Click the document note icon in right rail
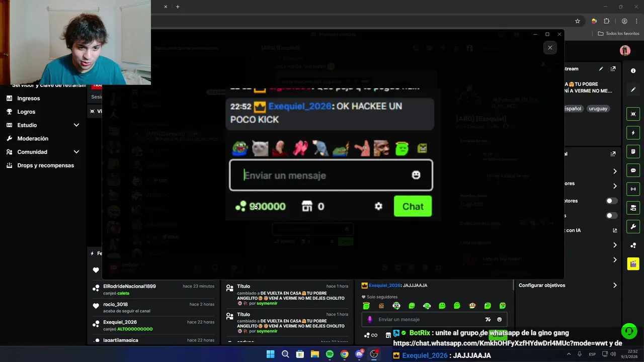This screenshot has height=362, width=644. point(633,151)
